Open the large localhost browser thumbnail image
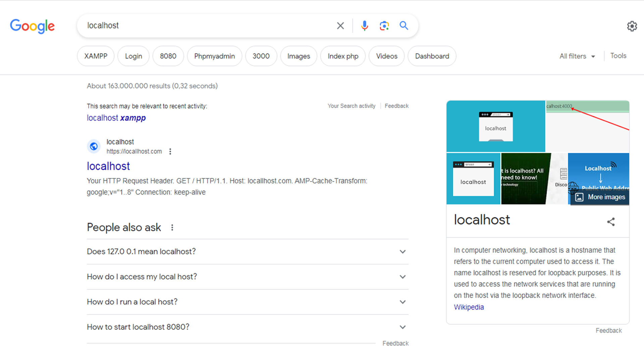The width and height of the screenshot is (644, 362). point(496,126)
